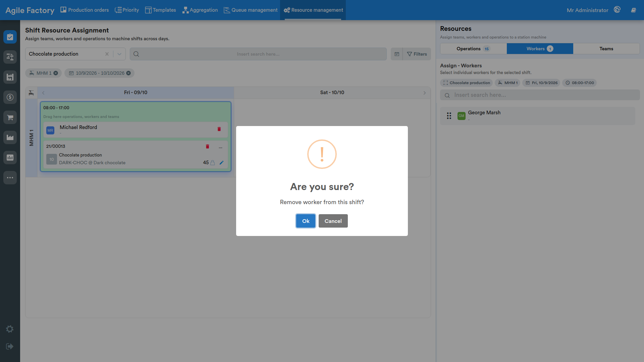The height and width of the screenshot is (362, 644).
Task: Click the save disk sidebar icon
Action: [x=10, y=77]
